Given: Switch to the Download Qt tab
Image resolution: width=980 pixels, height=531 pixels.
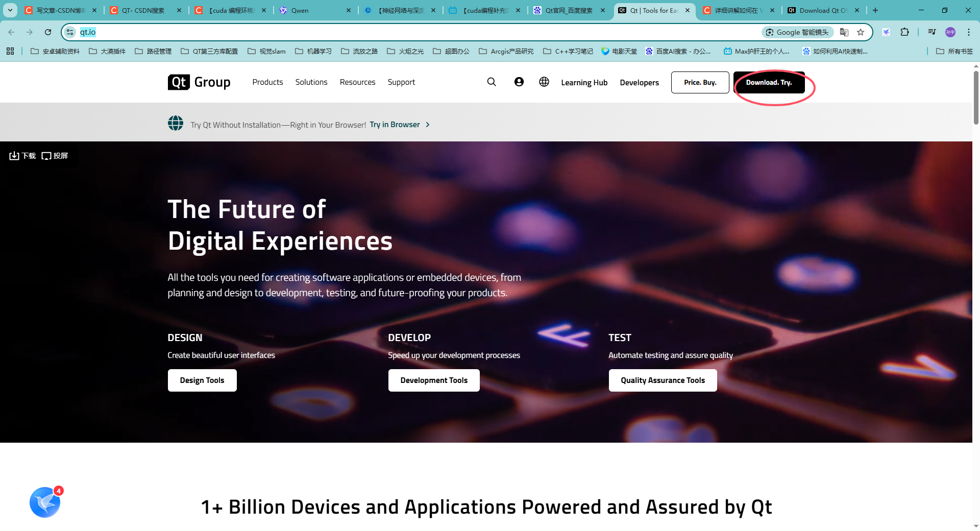Looking at the screenshot, I should pos(823,10).
